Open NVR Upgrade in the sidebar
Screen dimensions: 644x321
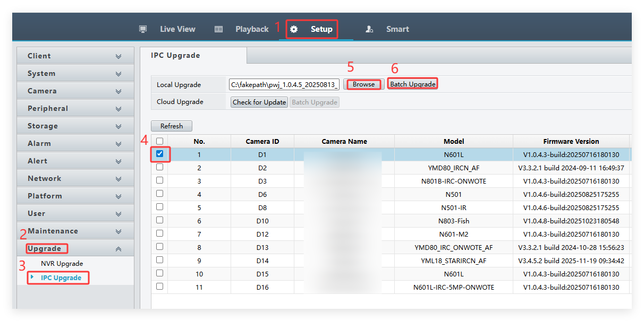(62, 264)
